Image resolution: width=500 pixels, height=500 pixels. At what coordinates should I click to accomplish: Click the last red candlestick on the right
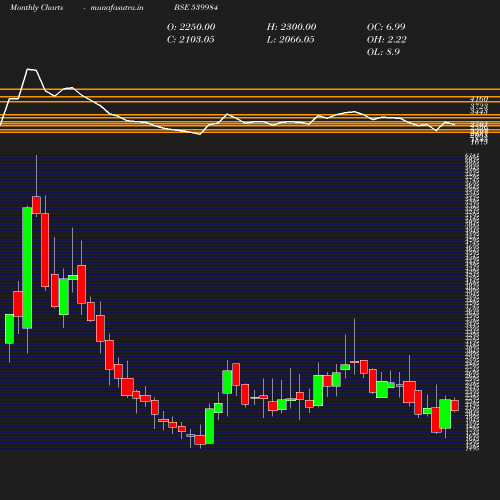tap(455, 406)
